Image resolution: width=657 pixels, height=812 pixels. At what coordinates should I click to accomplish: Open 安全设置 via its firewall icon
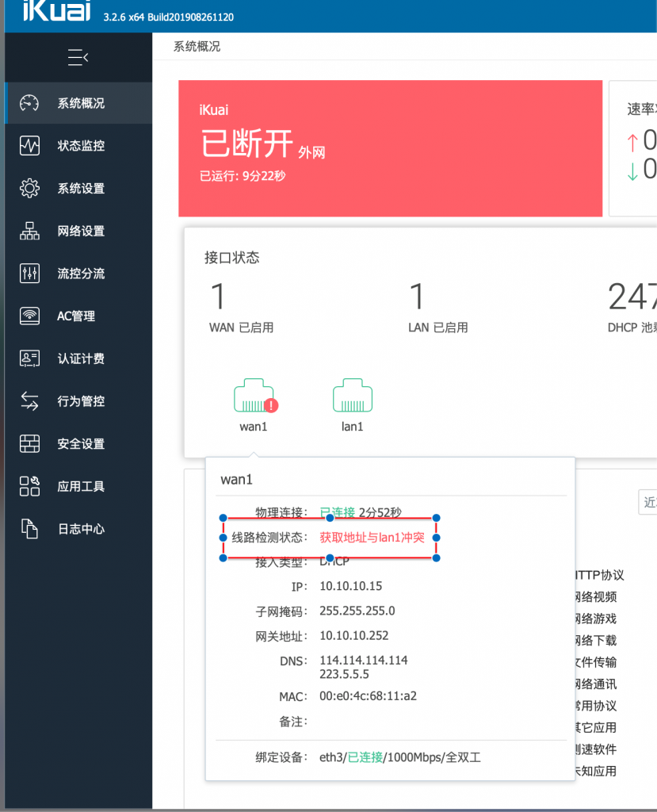(29, 443)
